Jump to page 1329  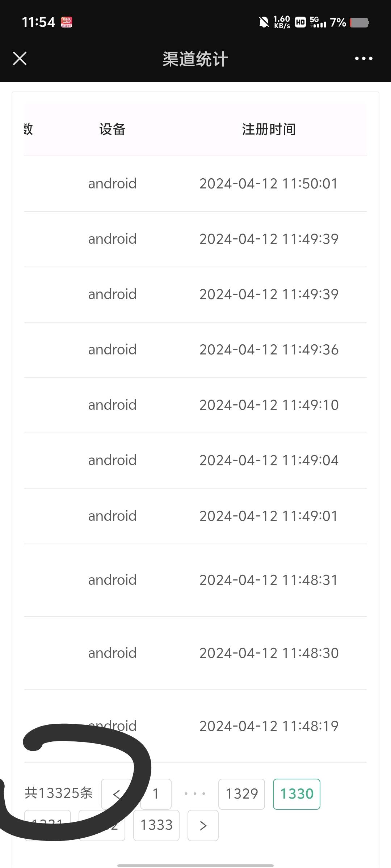click(242, 794)
